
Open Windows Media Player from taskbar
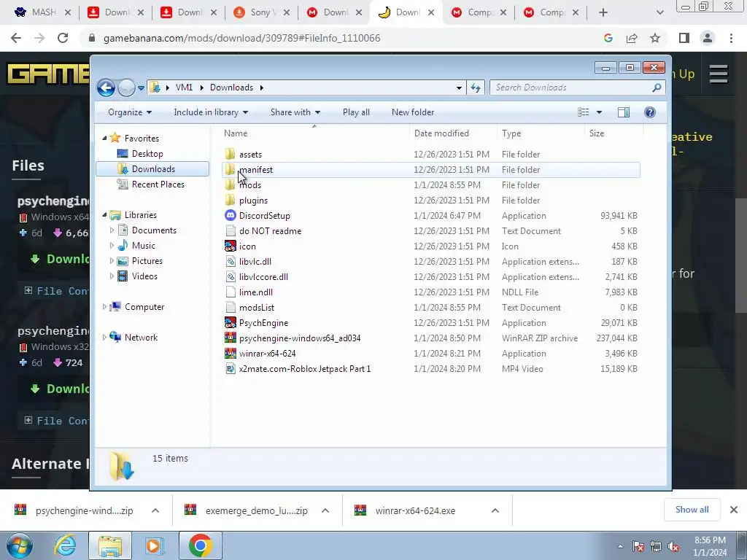tap(153, 545)
